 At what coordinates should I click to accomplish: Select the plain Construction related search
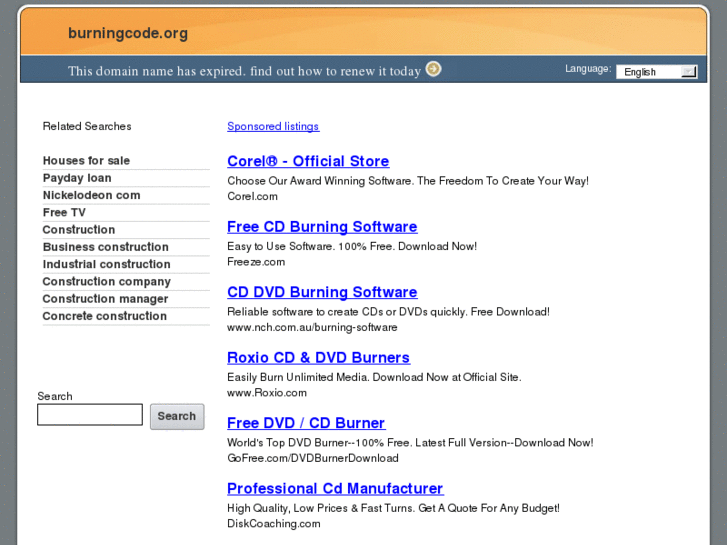(79, 230)
